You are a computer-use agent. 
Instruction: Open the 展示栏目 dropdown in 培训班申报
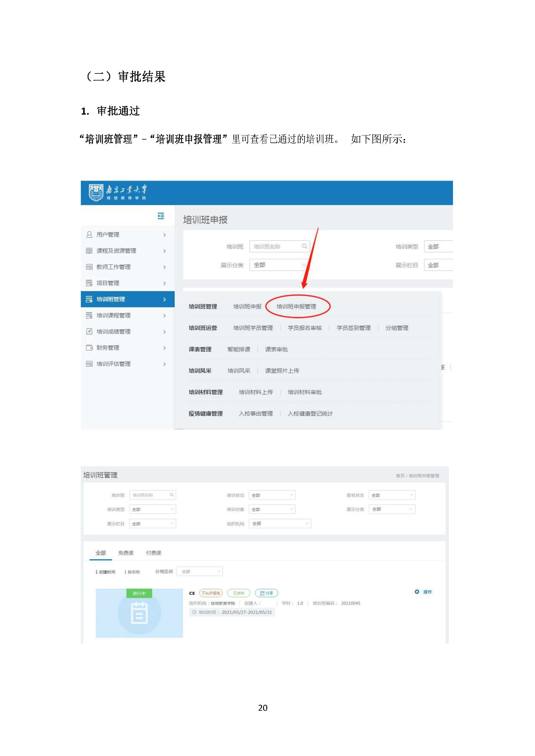[439, 265]
